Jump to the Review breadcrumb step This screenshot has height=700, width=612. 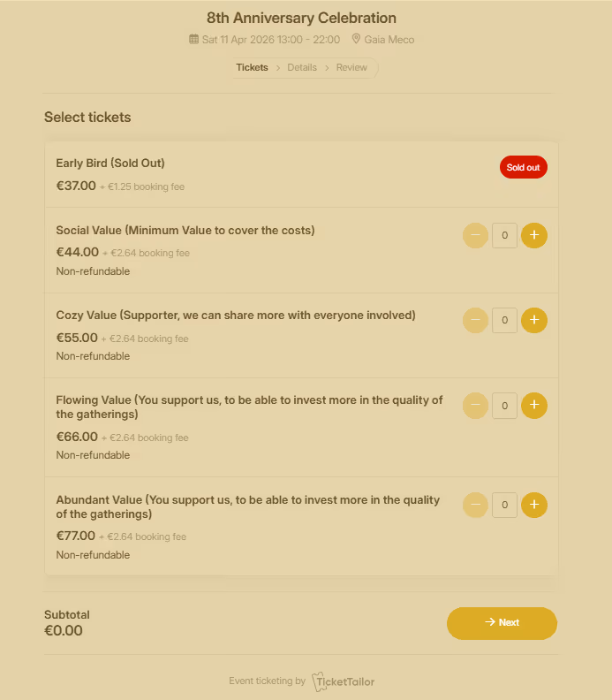[x=351, y=67]
